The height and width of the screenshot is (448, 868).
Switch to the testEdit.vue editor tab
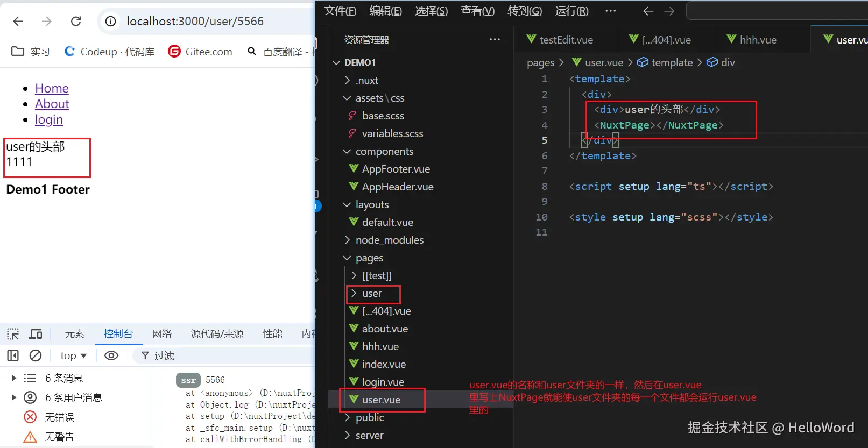564,39
